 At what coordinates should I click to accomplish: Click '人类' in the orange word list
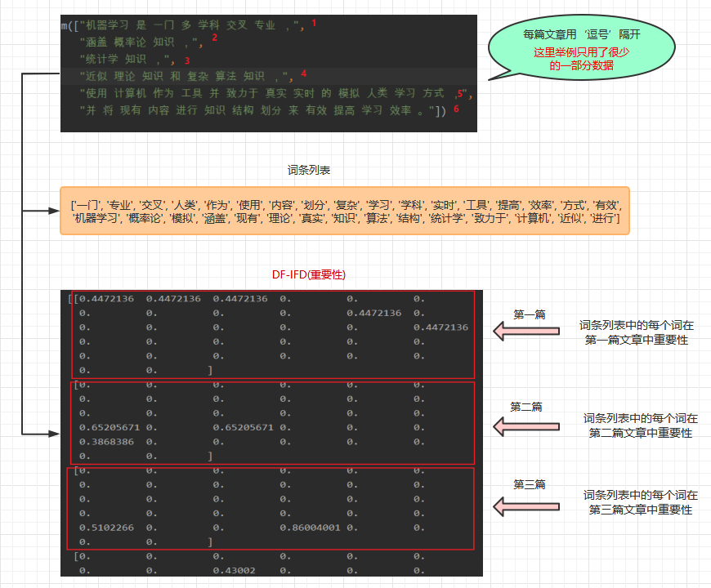click(x=186, y=205)
